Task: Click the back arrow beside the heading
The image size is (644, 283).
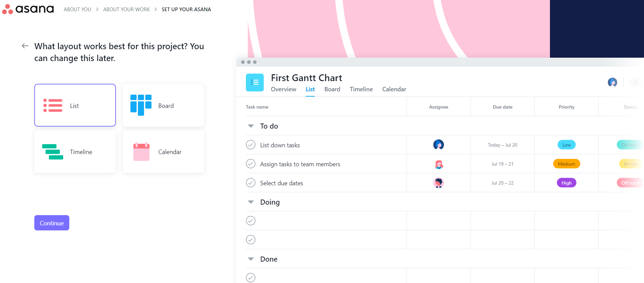Action: (25, 46)
